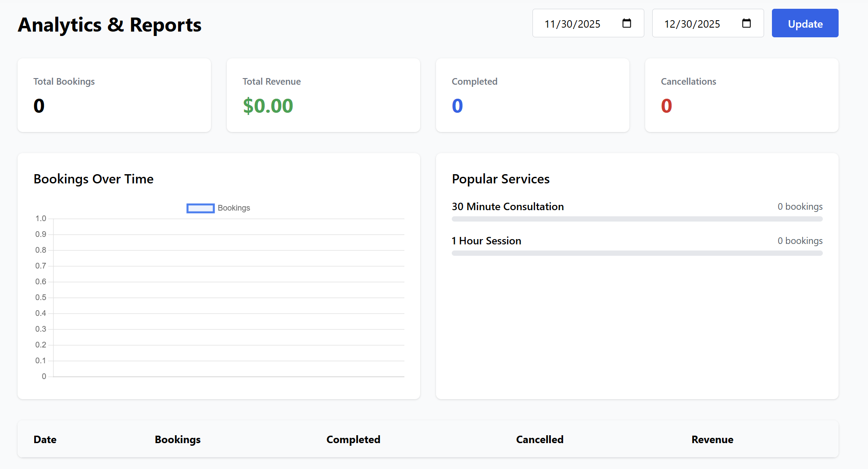Viewport: 868px width, 469px height.
Task: Click the Bookings Over Time chart area
Action: pyautogui.click(x=228, y=297)
